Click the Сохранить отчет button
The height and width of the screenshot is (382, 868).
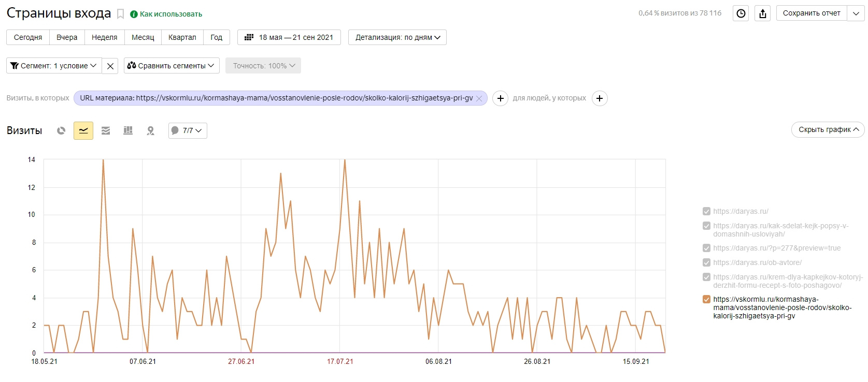(x=812, y=13)
